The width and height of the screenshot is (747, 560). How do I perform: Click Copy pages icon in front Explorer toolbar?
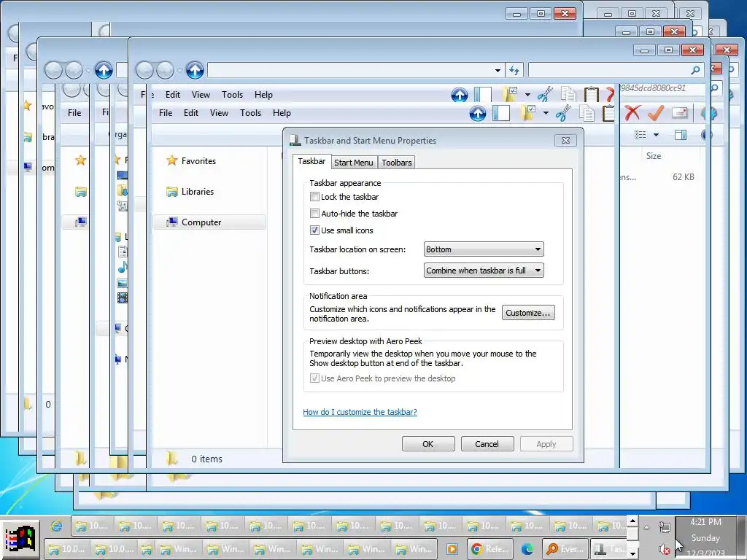click(x=587, y=113)
